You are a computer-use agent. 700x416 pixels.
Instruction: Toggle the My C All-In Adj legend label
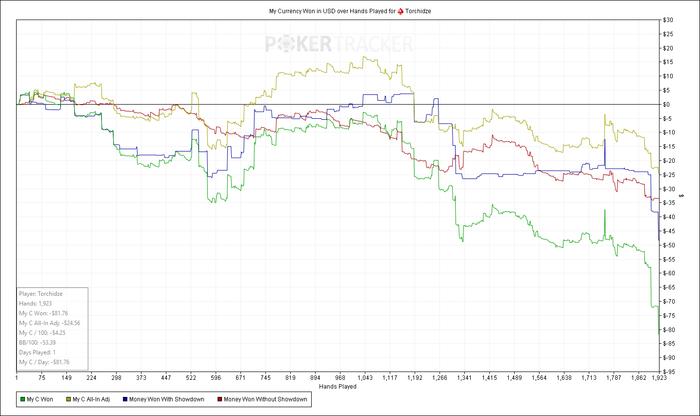click(x=91, y=399)
